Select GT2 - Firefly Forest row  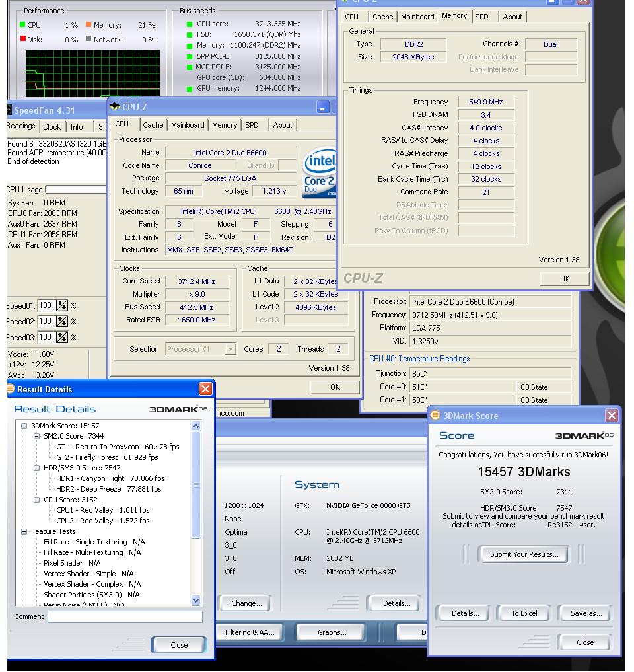pos(107,457)
